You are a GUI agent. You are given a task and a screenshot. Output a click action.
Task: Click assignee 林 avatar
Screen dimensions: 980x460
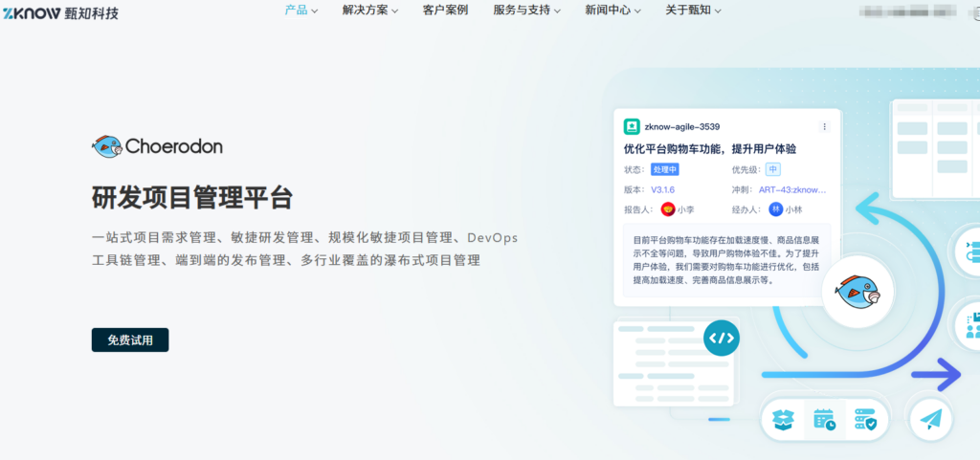click(x=775, y=209)
